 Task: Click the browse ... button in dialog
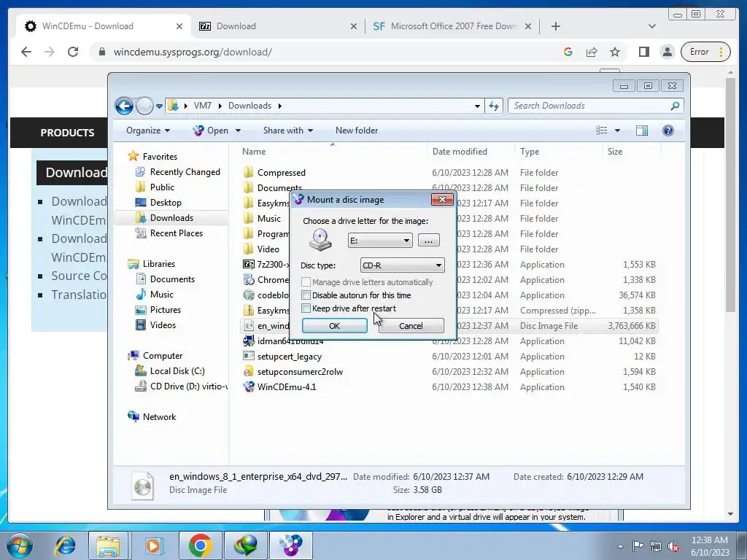pyautogui.click(x=428, y=241)
